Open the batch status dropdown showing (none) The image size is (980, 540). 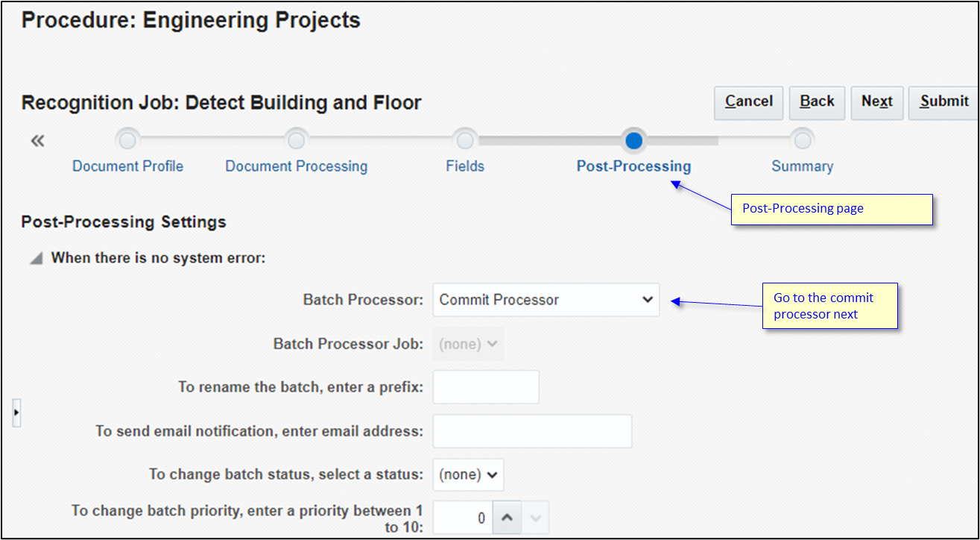468,474
